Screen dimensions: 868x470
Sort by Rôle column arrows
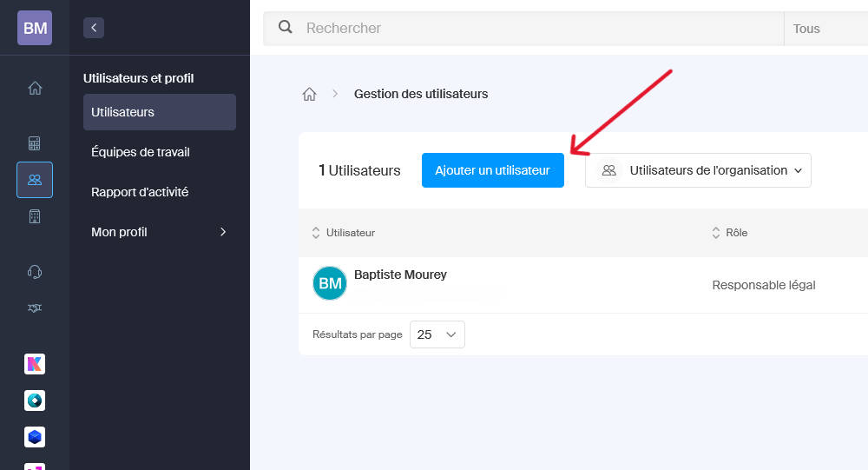[716, 233]
